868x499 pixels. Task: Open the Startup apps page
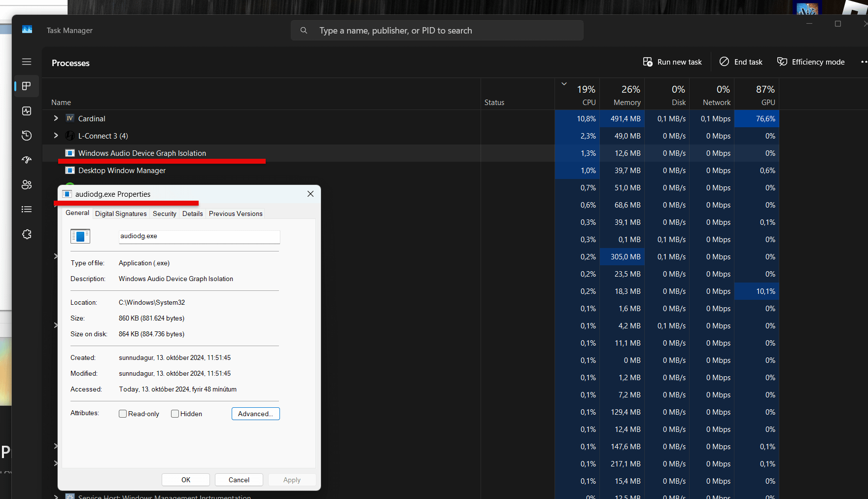[27, 160]
